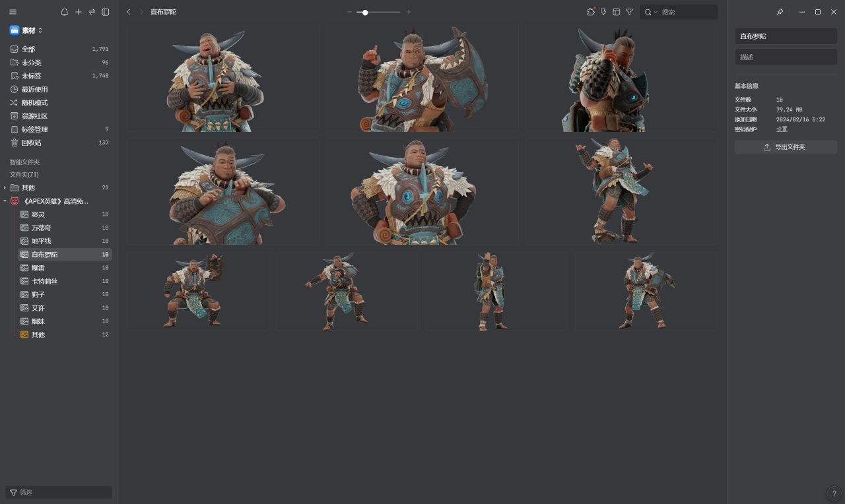This screenshot has height=504, width=845.
Task: Open the hamburger menu in sidebar header
Action: [x=13, y=12]
